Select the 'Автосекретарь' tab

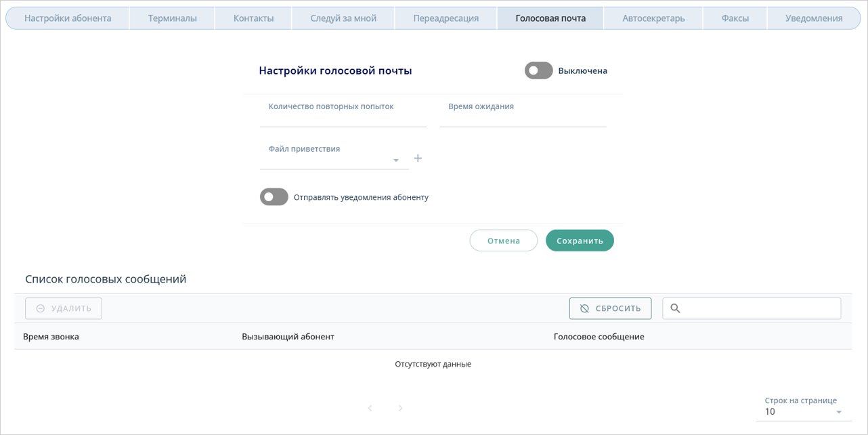click(x=653, y=18)
